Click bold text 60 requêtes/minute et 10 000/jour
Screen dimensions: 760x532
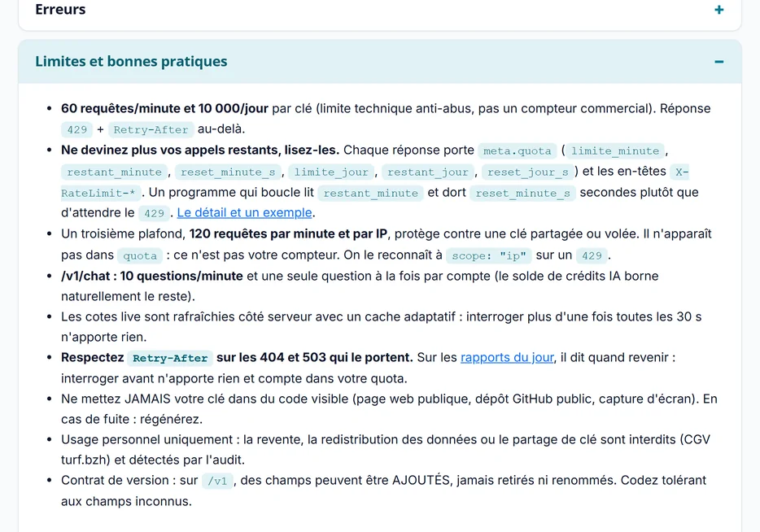click(164, 108)
